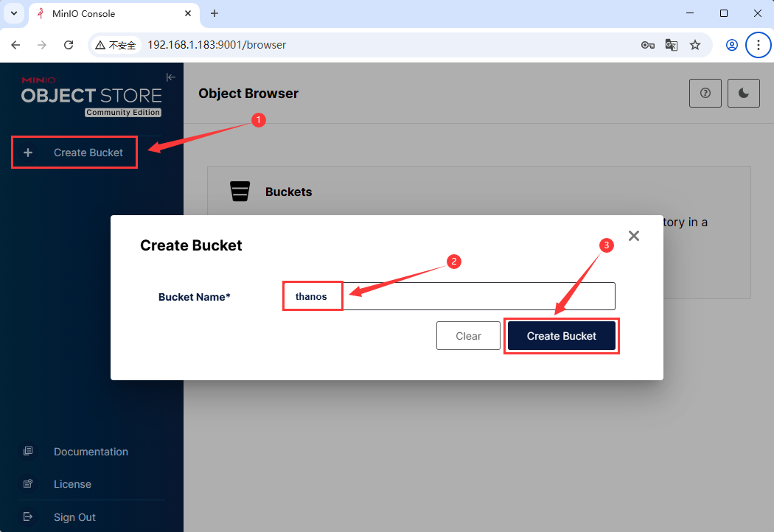The height and width of the screenshot is (532, 774).
Task: Click the translate page icon
Action: (x=671, y=45)
